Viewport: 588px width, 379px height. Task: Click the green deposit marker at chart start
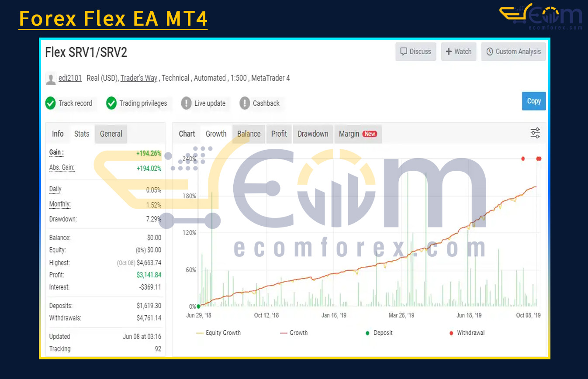199,307
